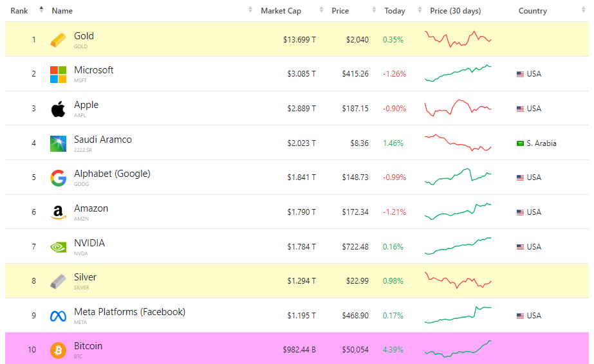Open the Amazon company link
594x364 pixels.
coord(91,208)
